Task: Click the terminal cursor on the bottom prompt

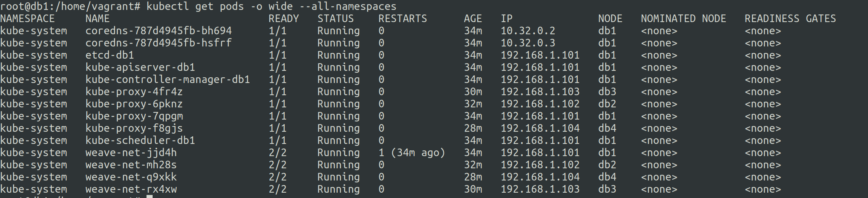Action: click(150, 196)
